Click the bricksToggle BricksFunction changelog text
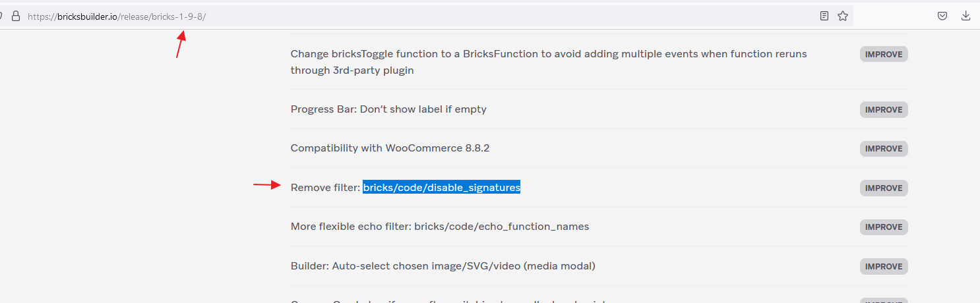980x303 pixels. pos(549,62)
